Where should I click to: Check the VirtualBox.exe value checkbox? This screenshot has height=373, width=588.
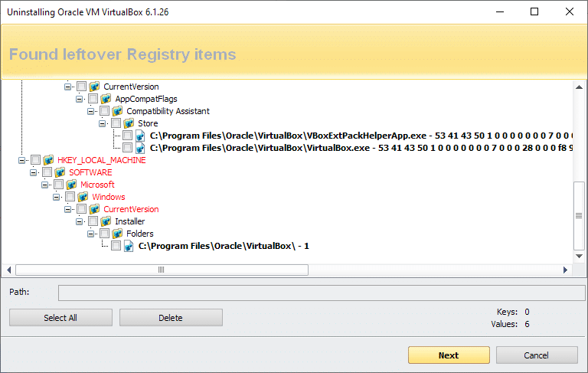pos(128,148)
